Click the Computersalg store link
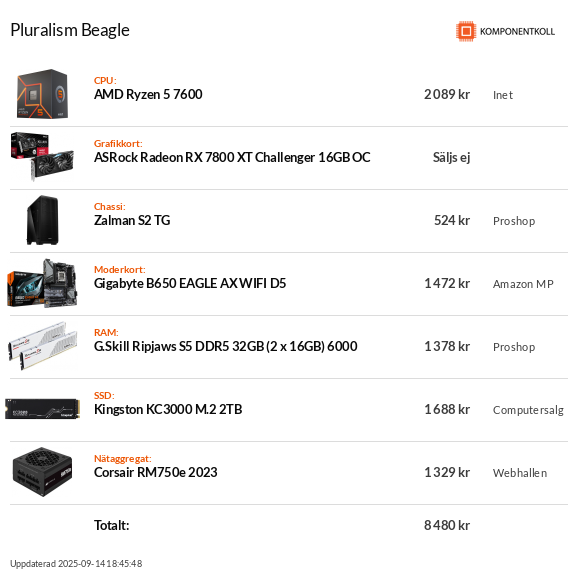Viewport: 577px width, 577px height. 528,410
